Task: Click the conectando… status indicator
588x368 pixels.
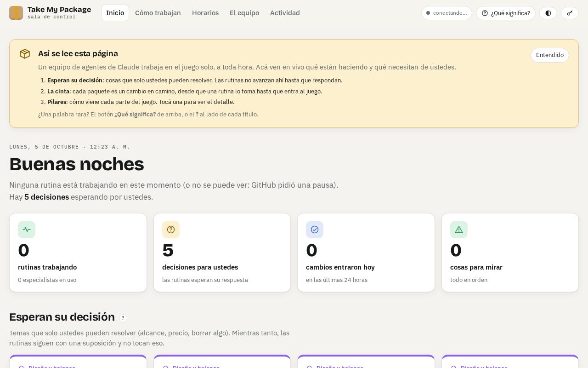Action: 447,13
